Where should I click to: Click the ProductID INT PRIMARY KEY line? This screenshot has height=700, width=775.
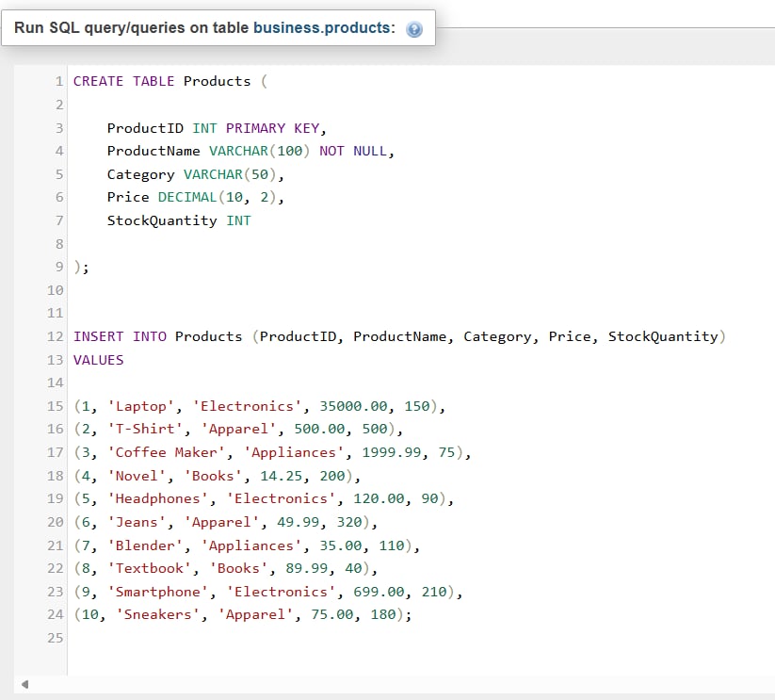tap(217, 128)
